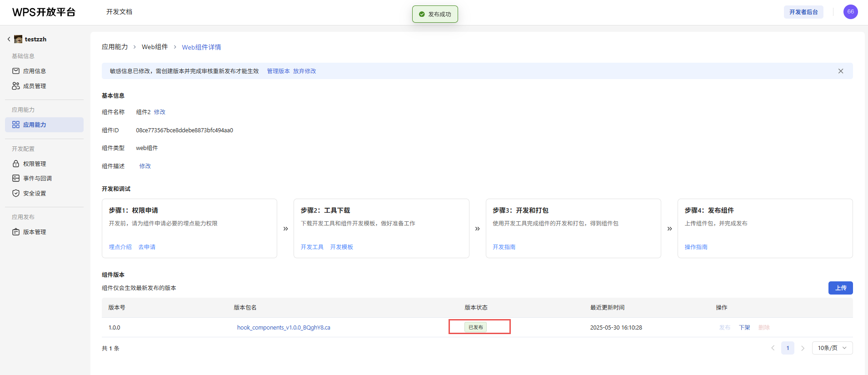Screen dimensions: 868x375
Task: Click the 版本包名 column header
Action: point(245,308)
